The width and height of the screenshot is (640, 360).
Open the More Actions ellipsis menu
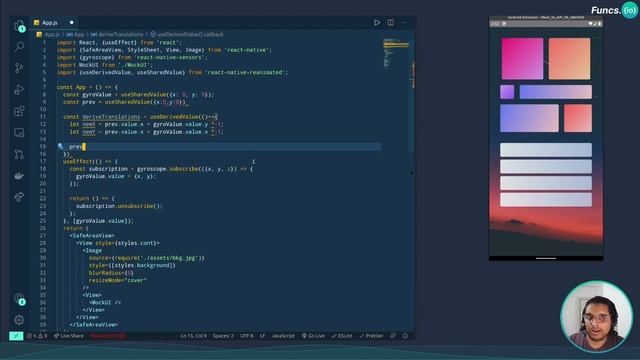tap(404, 22)
